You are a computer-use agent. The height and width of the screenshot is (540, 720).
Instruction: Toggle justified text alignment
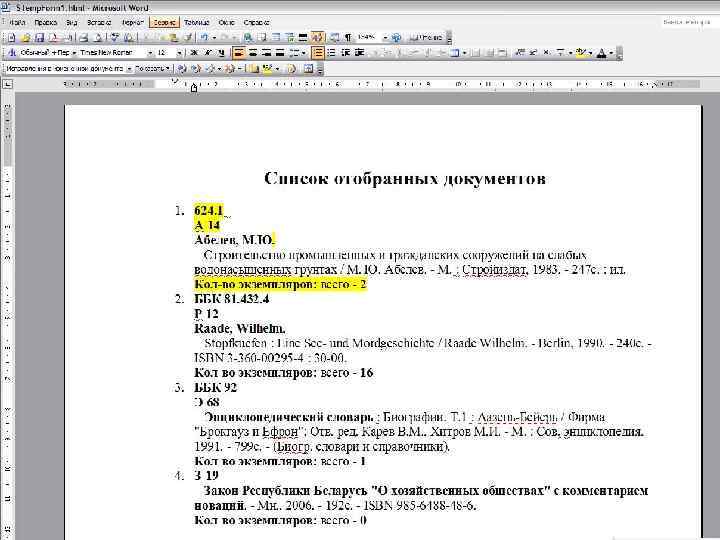(x=280, y=53)
